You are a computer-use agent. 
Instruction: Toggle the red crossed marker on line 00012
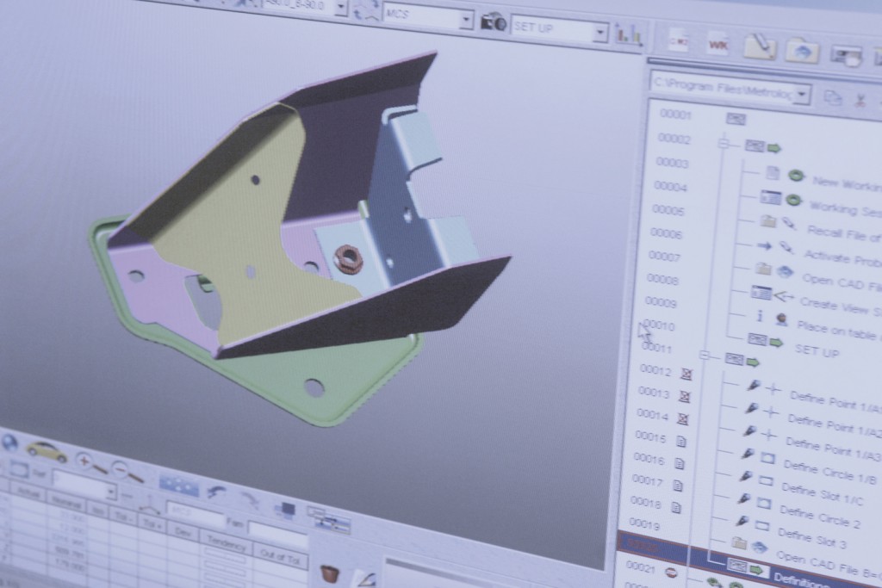[x=686, y=373]
